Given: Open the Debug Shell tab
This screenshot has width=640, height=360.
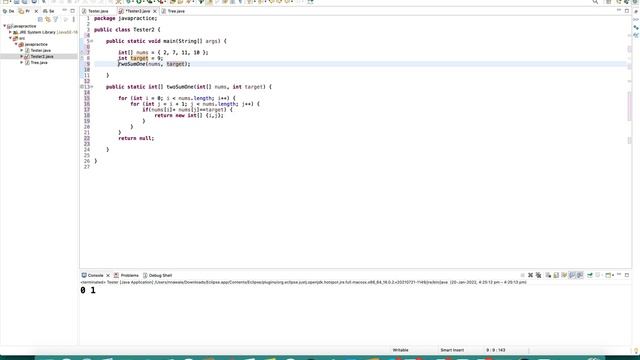Looking at the screenshot, I should click(158, 276).
